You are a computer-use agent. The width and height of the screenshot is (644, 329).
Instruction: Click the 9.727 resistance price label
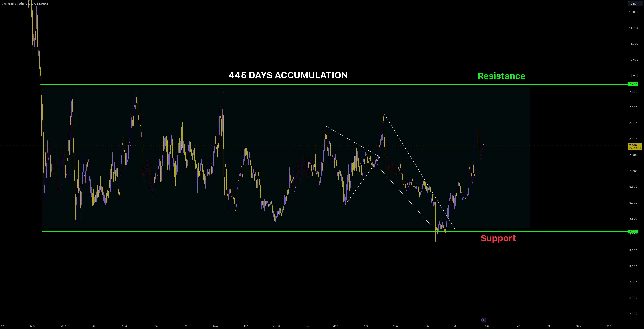pos(633,84)
